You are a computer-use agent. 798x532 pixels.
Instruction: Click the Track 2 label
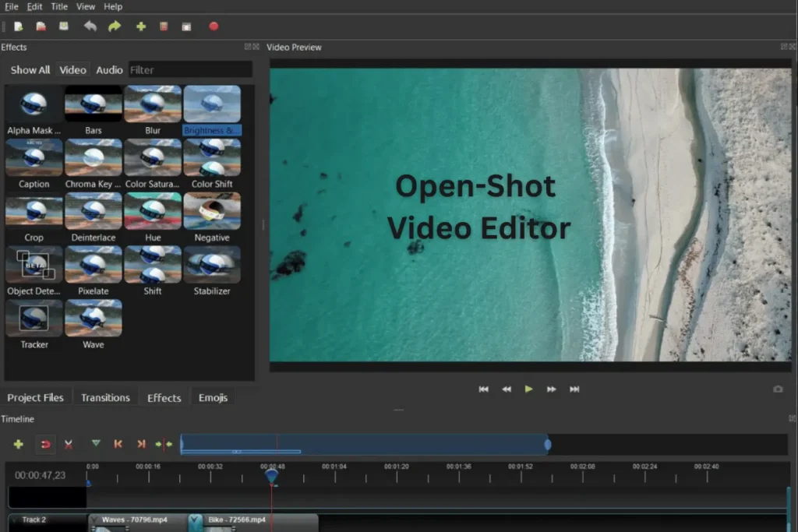(34, 520)
